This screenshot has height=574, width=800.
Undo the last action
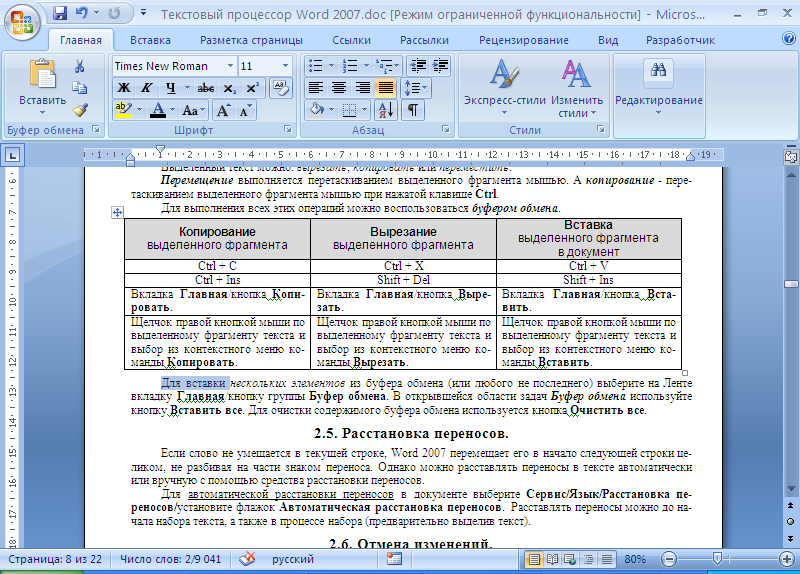[82, 13]
